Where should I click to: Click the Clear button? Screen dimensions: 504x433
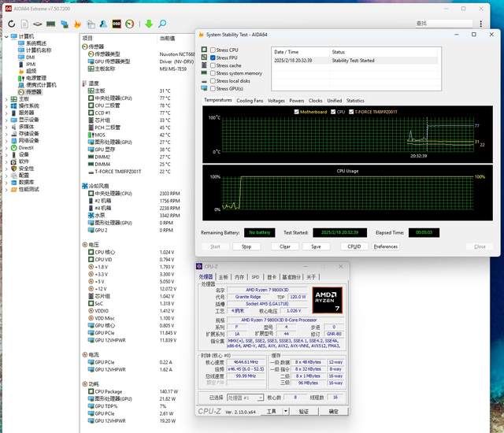click(x=285, y=246)
